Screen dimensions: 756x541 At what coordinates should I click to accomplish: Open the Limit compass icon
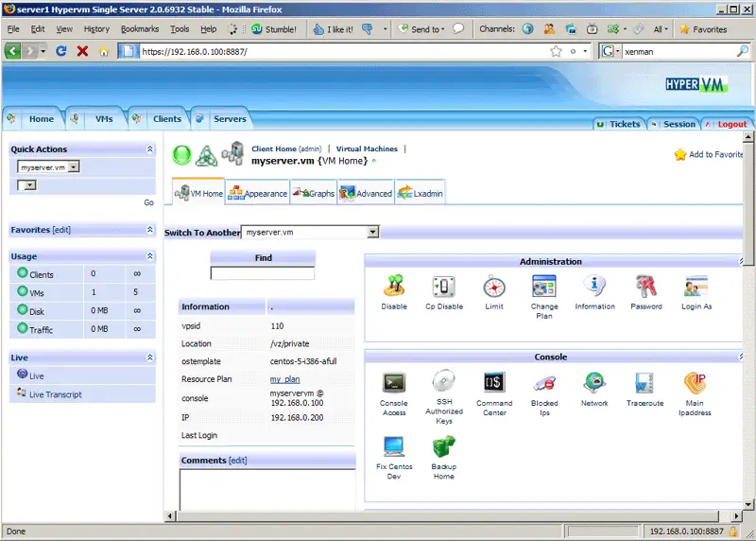(494, 287)
